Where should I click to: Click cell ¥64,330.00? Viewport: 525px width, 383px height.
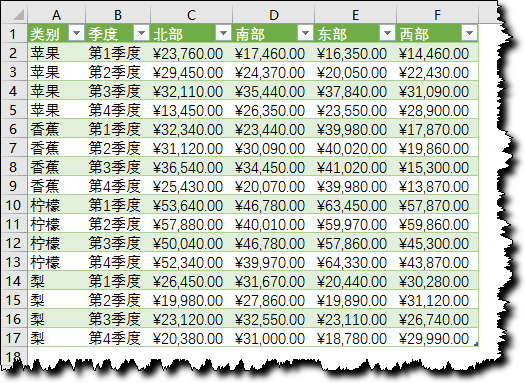pyautogui.click(x=355, y=262)
